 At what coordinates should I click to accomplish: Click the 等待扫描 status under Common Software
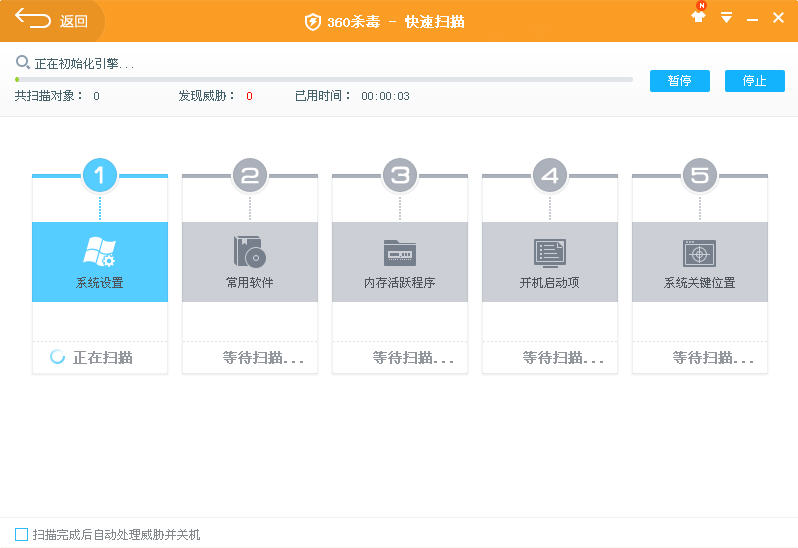262,357
